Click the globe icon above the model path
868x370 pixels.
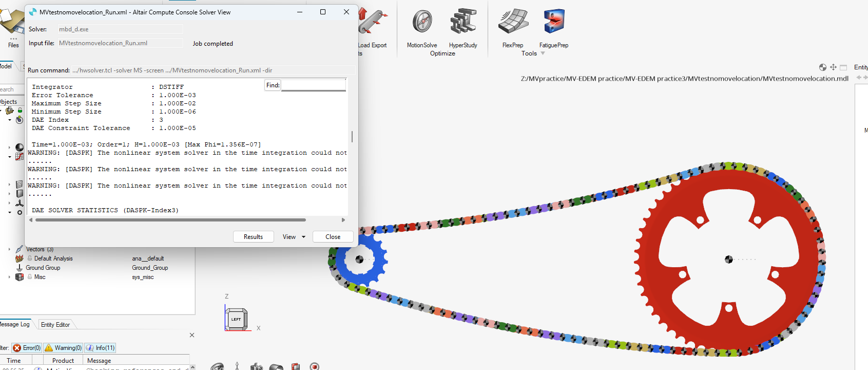[x=823, y=67]
